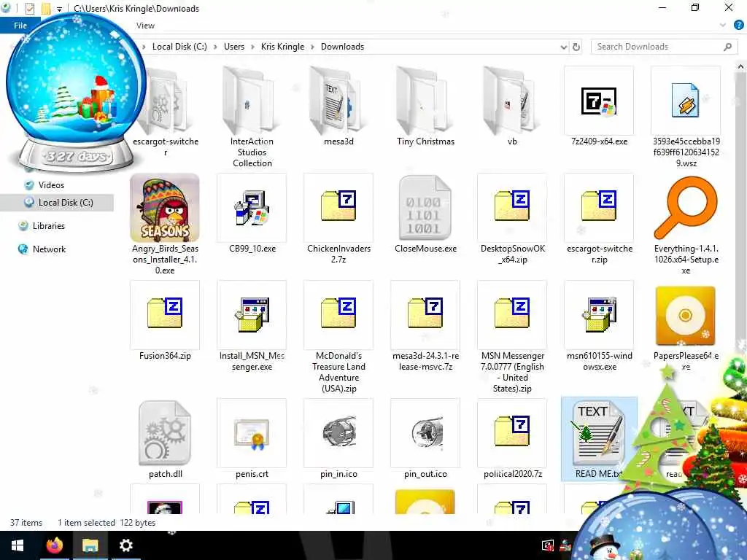Viewport: 747px width, 560px height.
Task: Open the View ribbon tab
Action: tap(145, 26)
